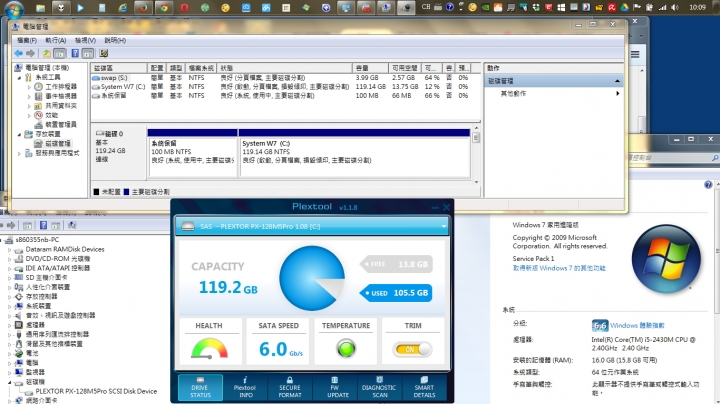Click the Health gauge in Plextool
Image resolution: width=720 pixels, height=404 pixels.
coord(209,349)
